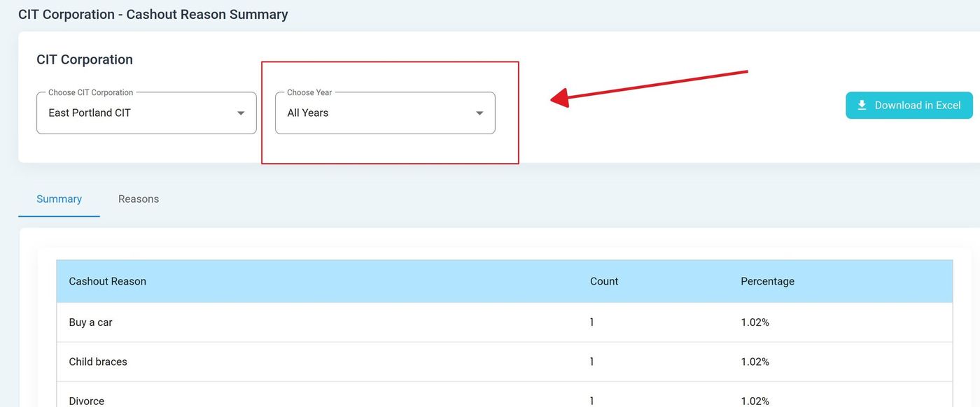Screen dimensions: 980x407
Task: Click the count value for Buy a car
Action: pos(591,322)
